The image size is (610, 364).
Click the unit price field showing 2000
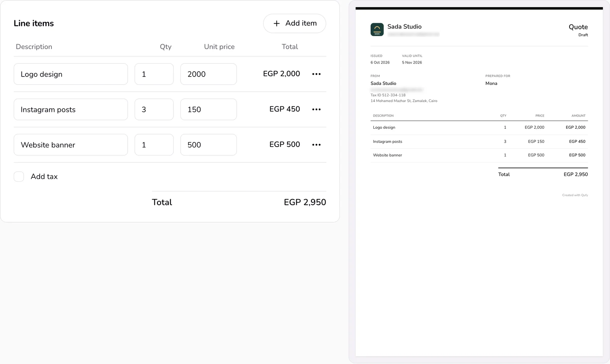click(x=209, y=74)
